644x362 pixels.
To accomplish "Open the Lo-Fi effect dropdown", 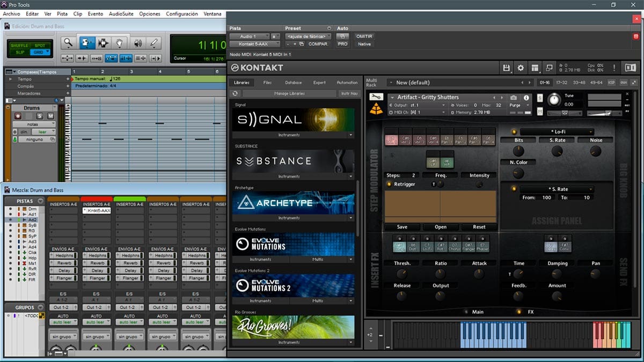I will 557,132.
